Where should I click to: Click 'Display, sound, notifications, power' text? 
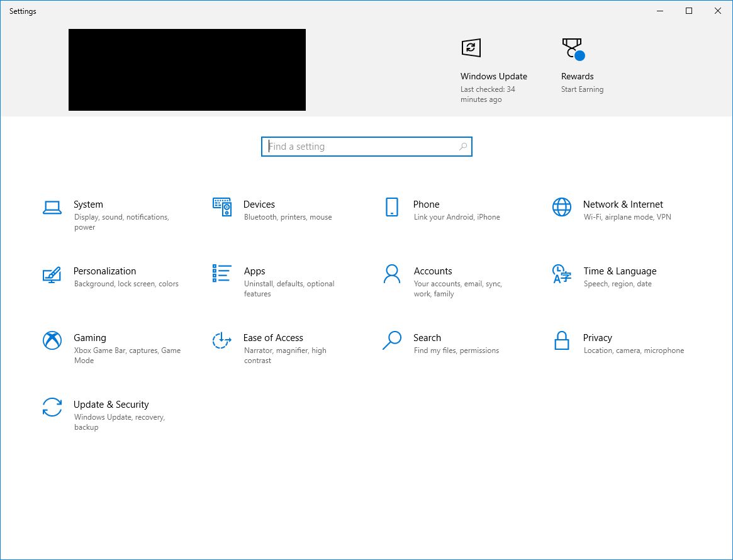(x=121, y=222)
